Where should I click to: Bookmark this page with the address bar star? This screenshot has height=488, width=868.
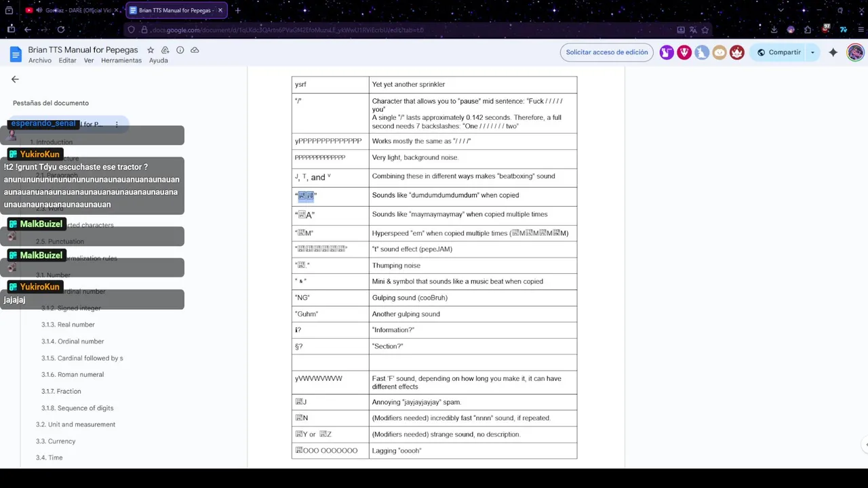point(705,30)
